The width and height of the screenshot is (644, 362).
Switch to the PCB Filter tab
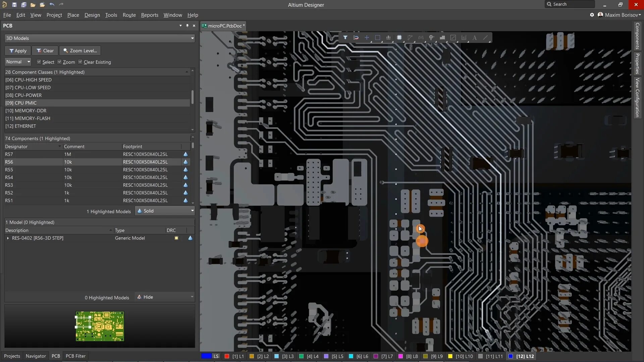pos(75,356)
